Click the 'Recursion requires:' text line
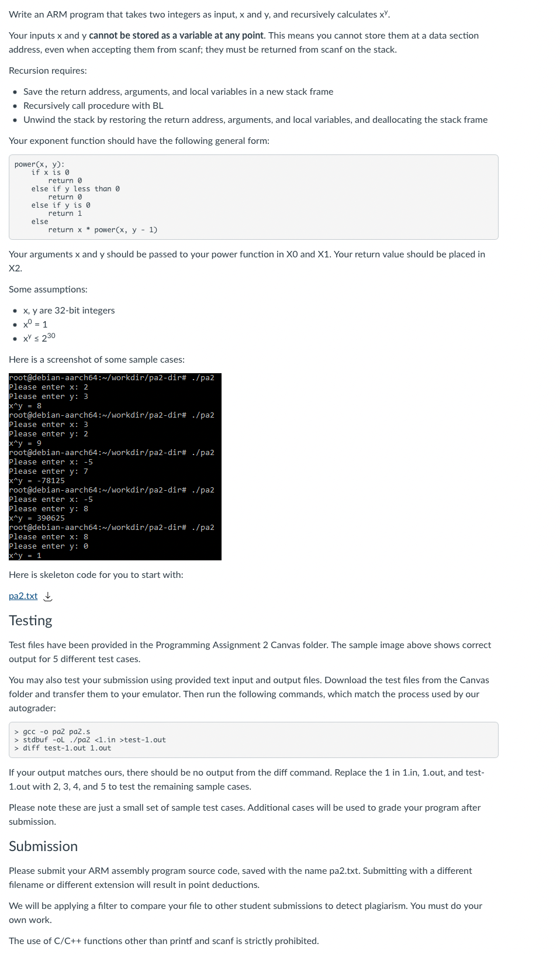This screenshot has width=560, height=954. (48, 71)
